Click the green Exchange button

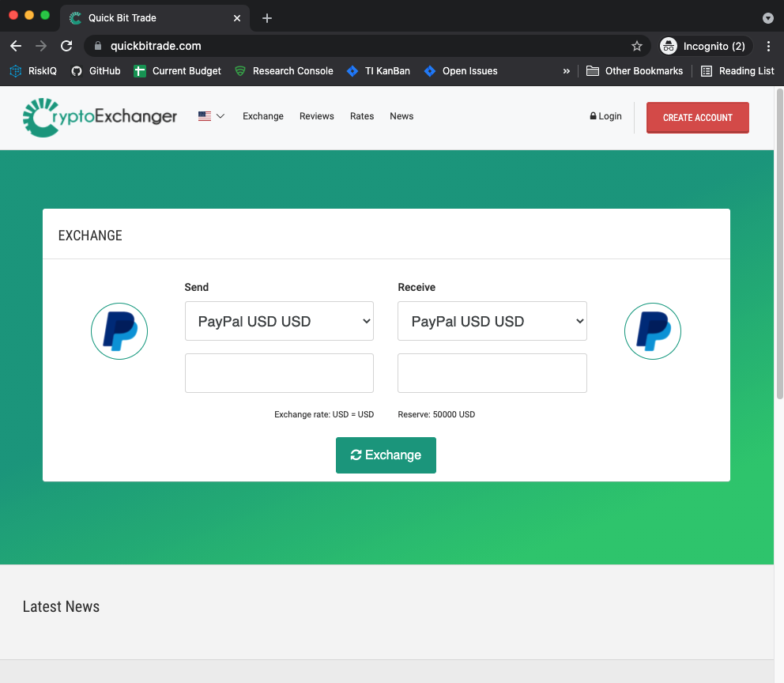click(x=386, y=455)
